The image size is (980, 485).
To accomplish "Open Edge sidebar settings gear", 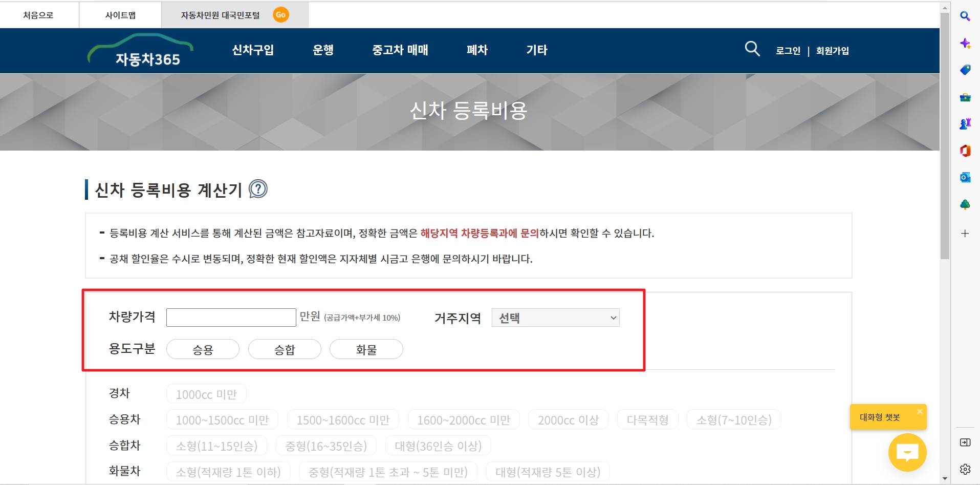I will coord(965,468).
